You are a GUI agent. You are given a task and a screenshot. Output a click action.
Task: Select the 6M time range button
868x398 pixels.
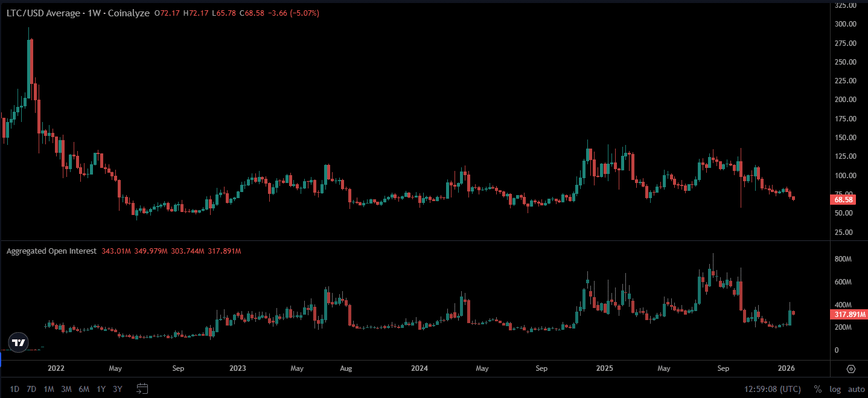(x=84, y=390)
